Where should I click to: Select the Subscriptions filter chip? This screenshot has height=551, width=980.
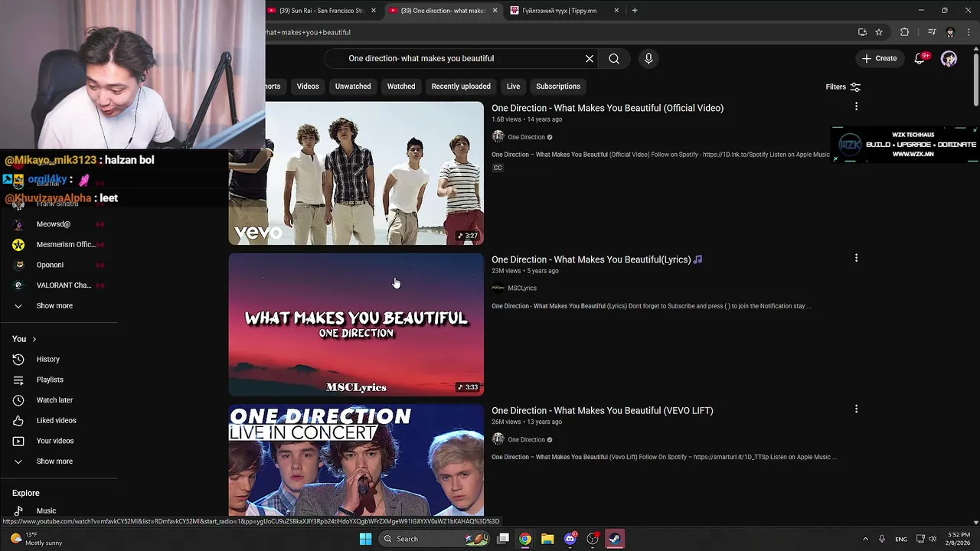pyautogui.click(x=558, y=86)
